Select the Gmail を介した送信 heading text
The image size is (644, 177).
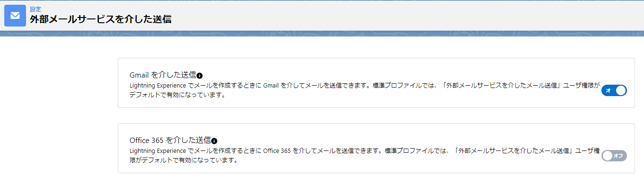click(x=163, y=75)
